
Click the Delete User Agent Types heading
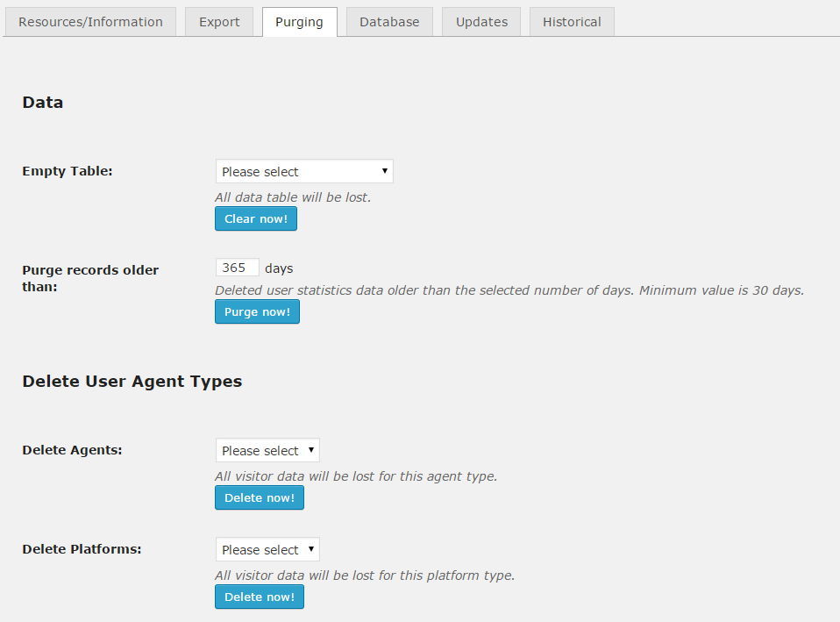coord(132,382)
